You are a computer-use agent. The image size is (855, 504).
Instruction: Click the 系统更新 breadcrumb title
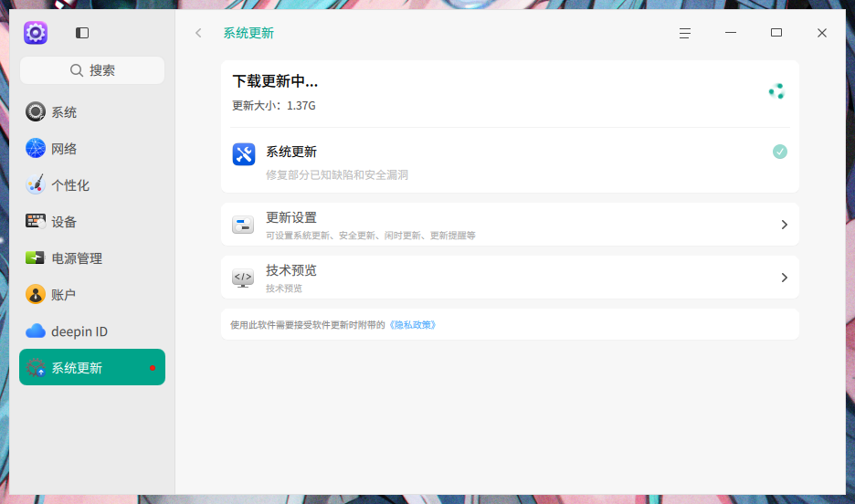pyautogui.click(x=248, y=33)
